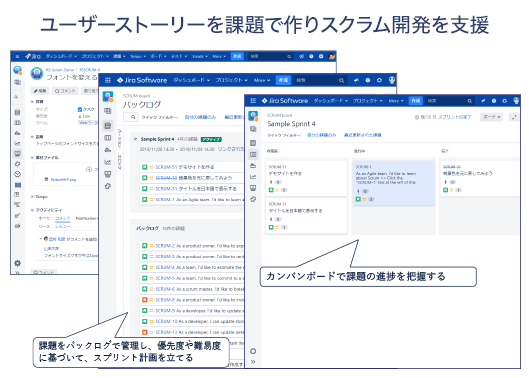The image size is (529, 378).
Task: Open ボード menu in issue window header
Action: click(158, 56)
